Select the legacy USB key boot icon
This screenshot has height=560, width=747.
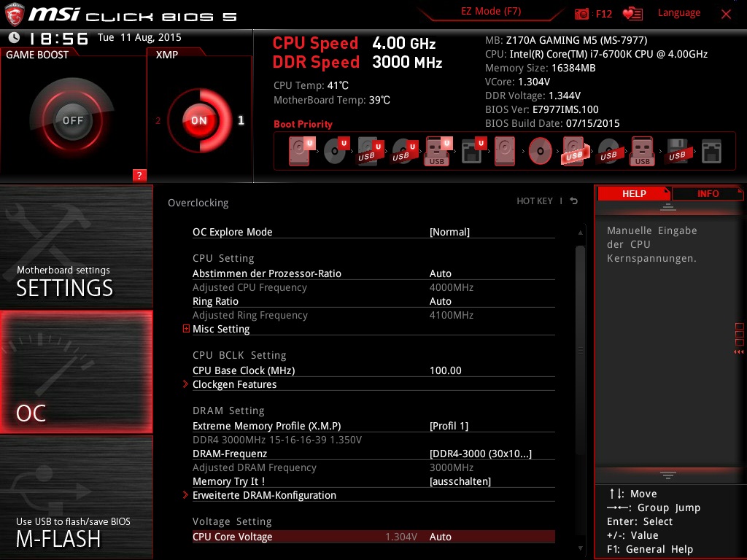pos(643,152)
